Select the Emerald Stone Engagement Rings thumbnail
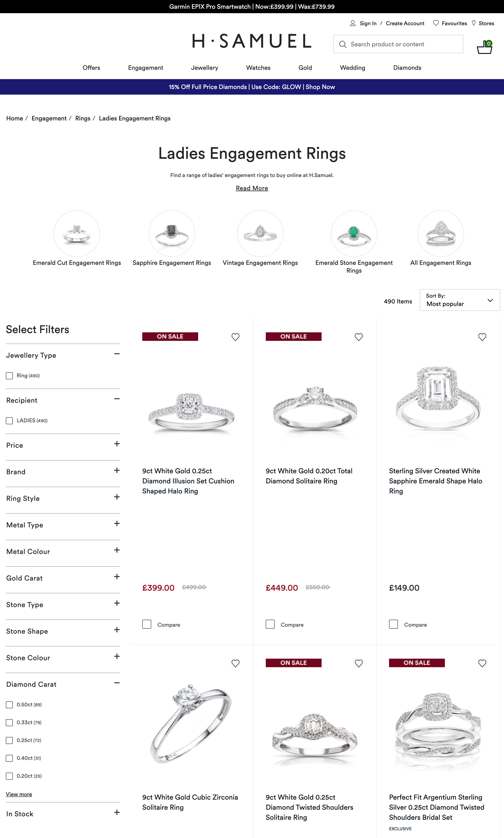The height and width of the screenshot is (838, 504). [354, 234]
